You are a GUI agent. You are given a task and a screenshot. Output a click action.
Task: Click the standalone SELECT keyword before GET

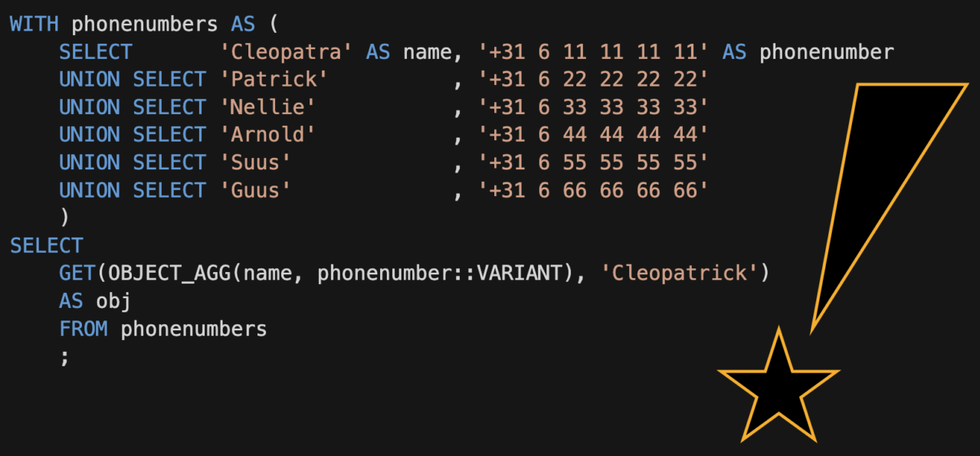point(46,245)
